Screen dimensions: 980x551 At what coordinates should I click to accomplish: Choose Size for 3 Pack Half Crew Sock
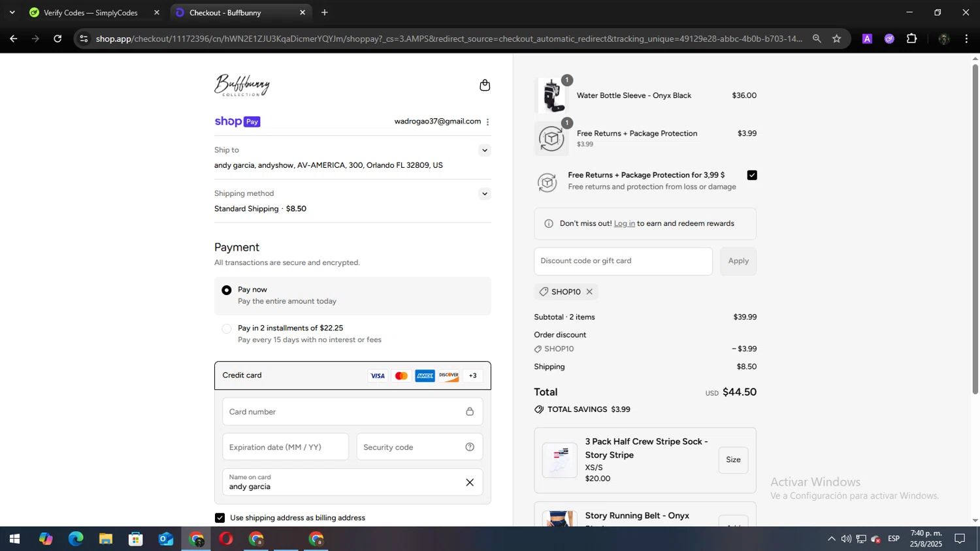(x=733, y=460)
